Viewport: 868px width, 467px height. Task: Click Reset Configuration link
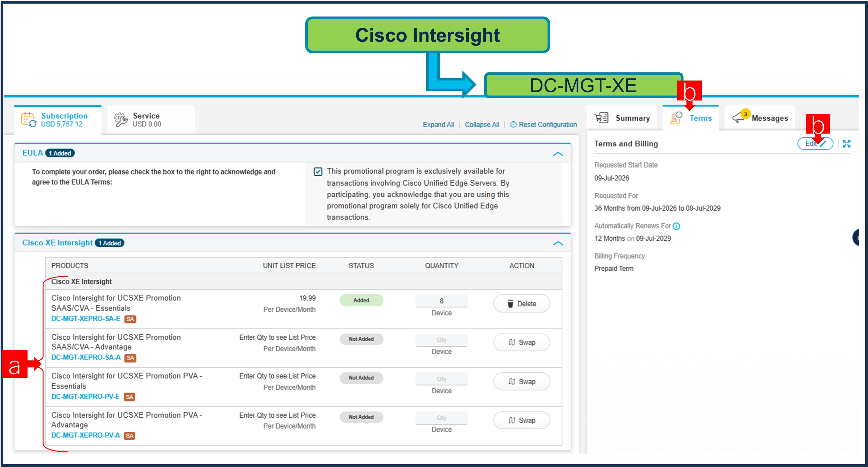point(548,125)
